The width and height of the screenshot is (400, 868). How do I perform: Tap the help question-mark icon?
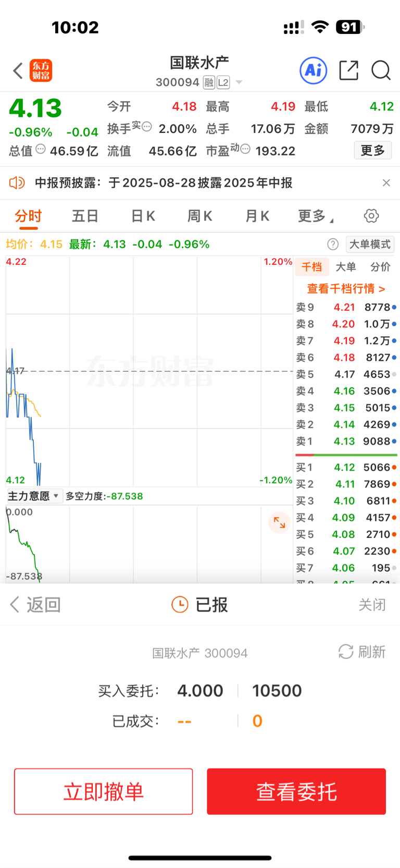[333, 244]
